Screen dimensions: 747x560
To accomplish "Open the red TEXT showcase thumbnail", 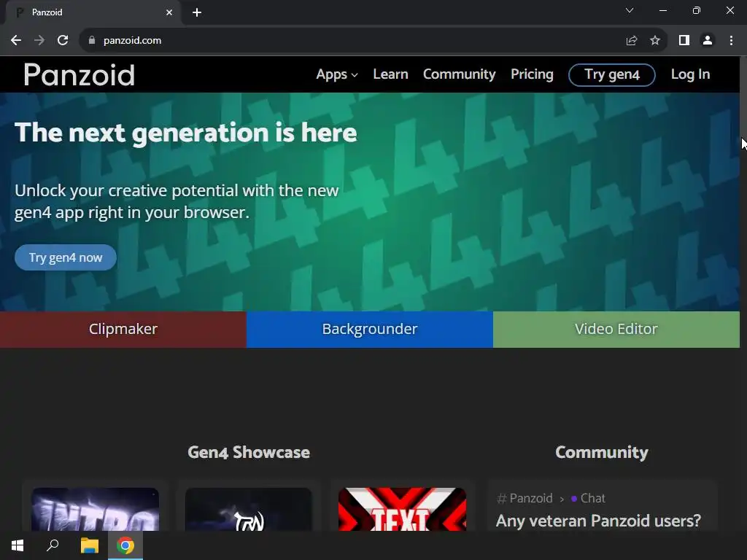I will coord(402,509).
